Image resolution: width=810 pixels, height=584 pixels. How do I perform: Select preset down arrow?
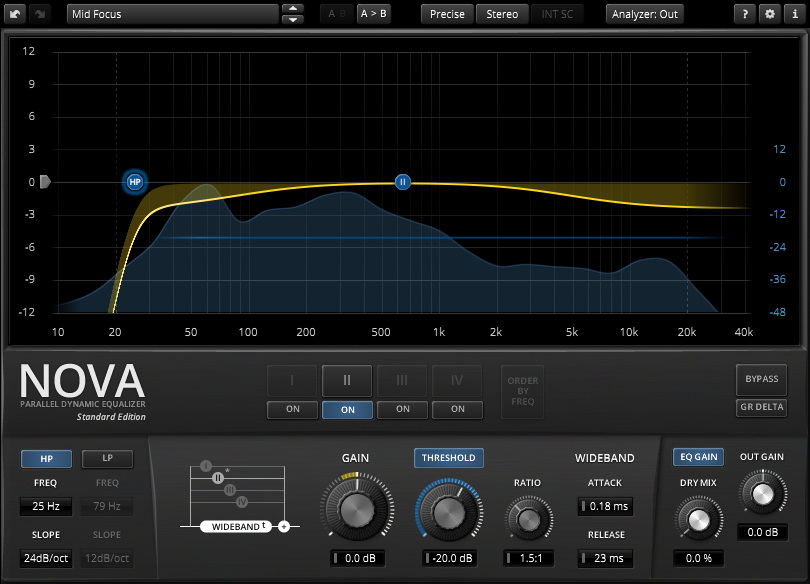tap(293, 20)
